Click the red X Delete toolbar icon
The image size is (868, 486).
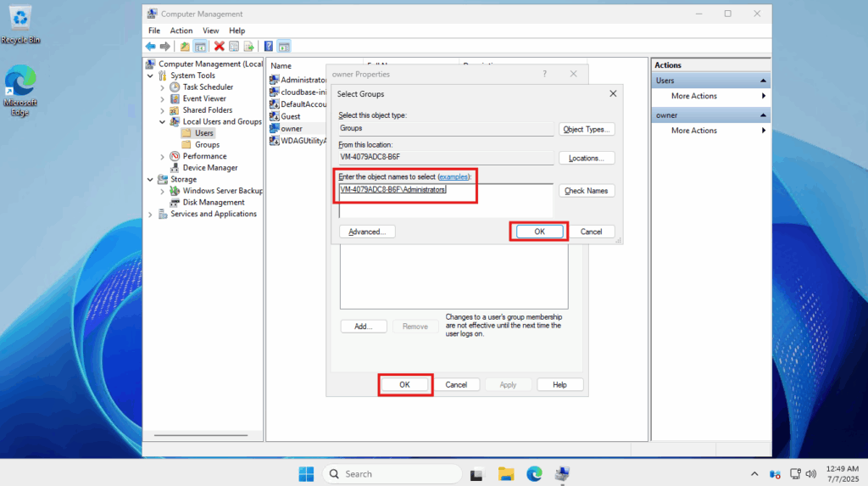pyautogui.click(x=220, y=47)
